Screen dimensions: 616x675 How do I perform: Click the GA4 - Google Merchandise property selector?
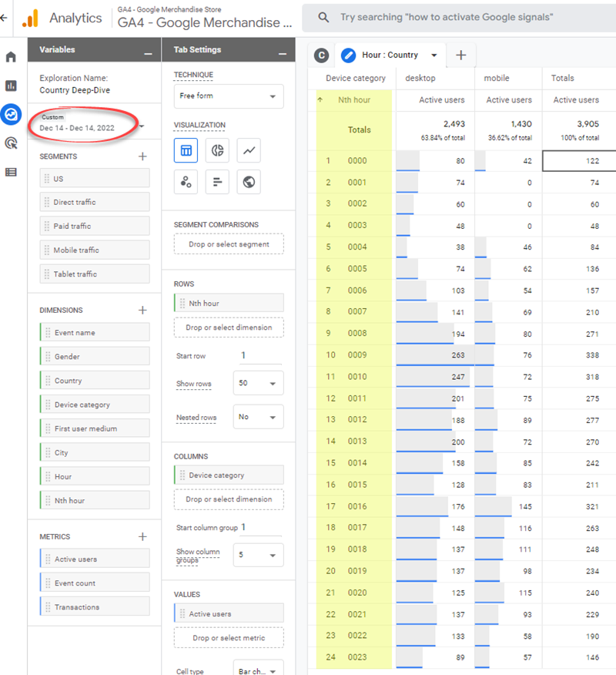(x=205, y=18)
